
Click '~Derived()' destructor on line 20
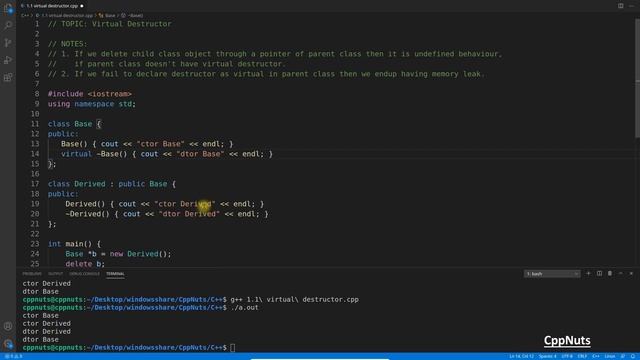coord(87,214)
